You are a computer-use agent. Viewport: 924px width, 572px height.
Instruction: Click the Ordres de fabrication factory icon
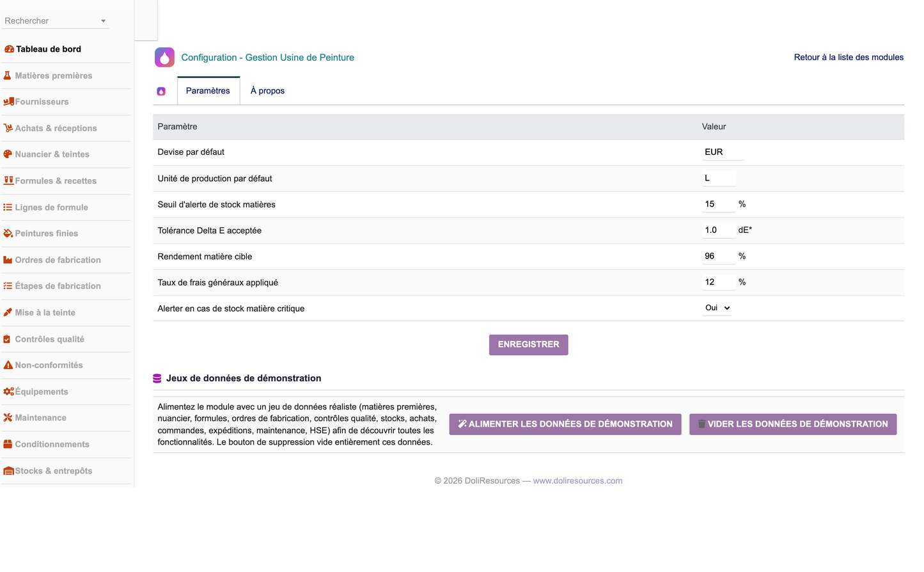(x=8, y=260)
